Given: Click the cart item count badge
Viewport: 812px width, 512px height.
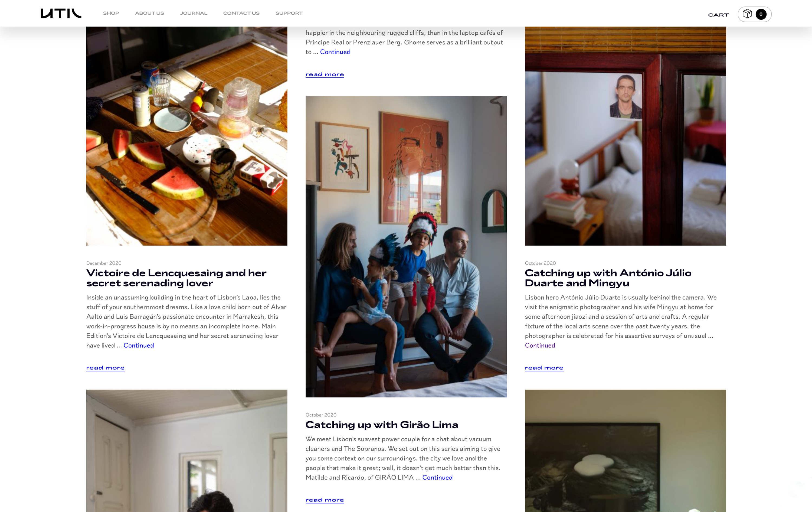Looking at the screenshot, I should (x=761, y=14).
